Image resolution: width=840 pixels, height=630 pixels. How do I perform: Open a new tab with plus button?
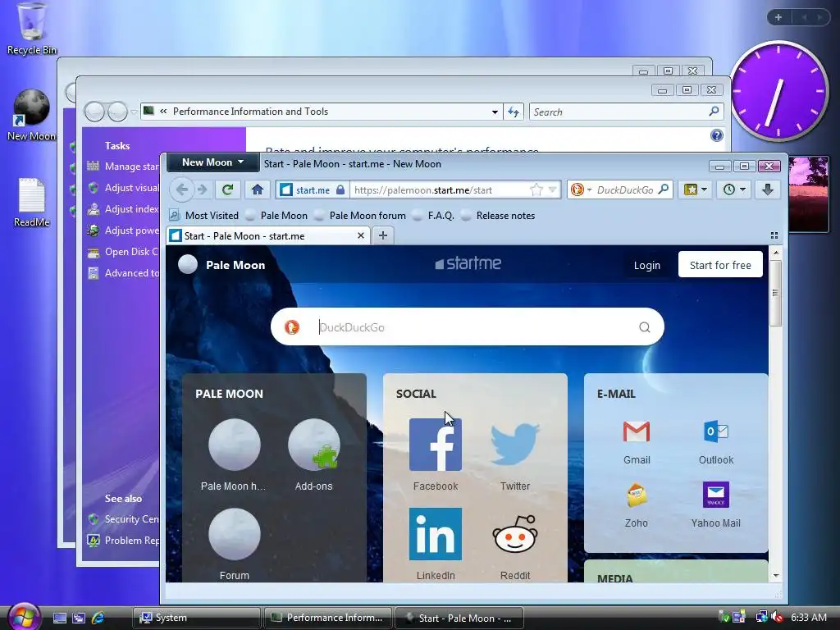pos(382,235)
